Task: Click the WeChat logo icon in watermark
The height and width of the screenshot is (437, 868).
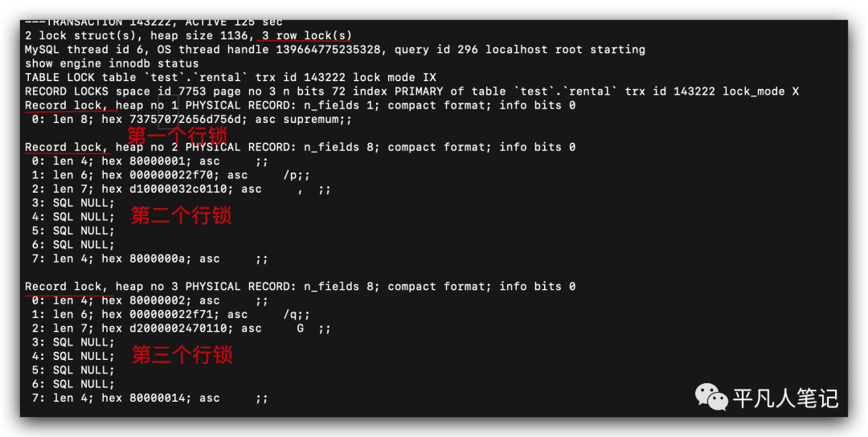Action: (x=711, y=397)
